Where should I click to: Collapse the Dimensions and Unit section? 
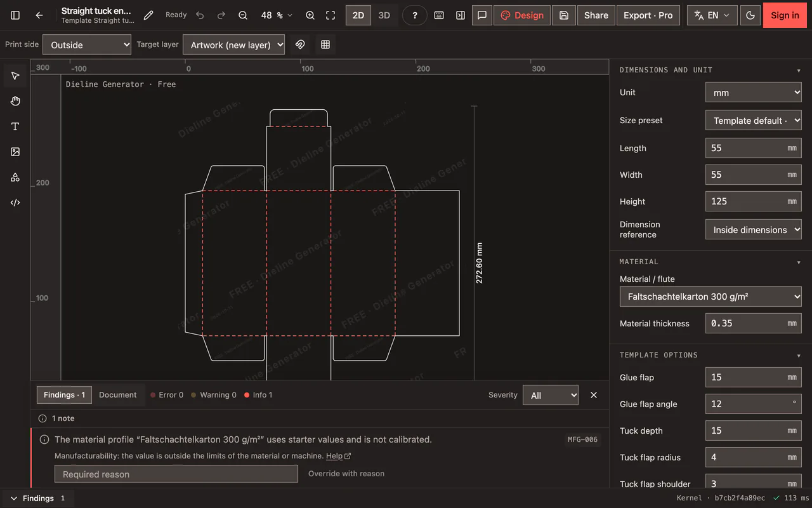(x=799, y=70)
